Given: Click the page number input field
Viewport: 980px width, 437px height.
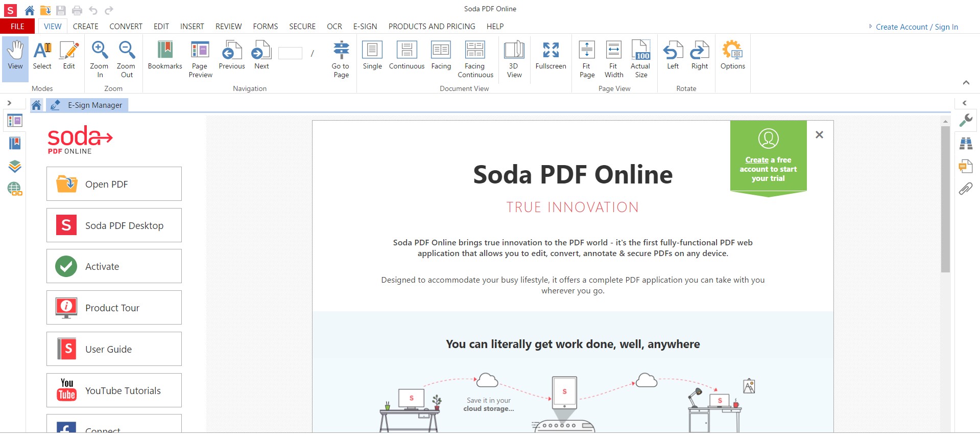Looking at the screenshot, I should click(x=290, y=53).
